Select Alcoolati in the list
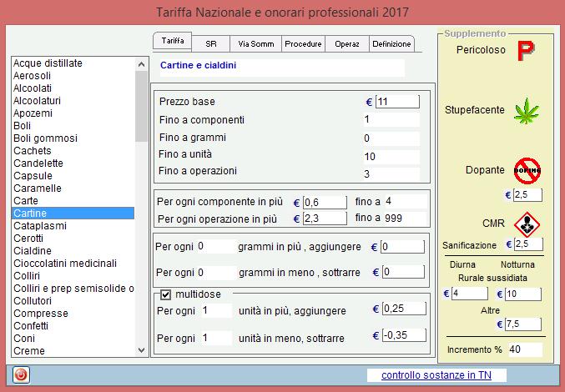The height and width of the screenshot is (392, 565). 73,88
